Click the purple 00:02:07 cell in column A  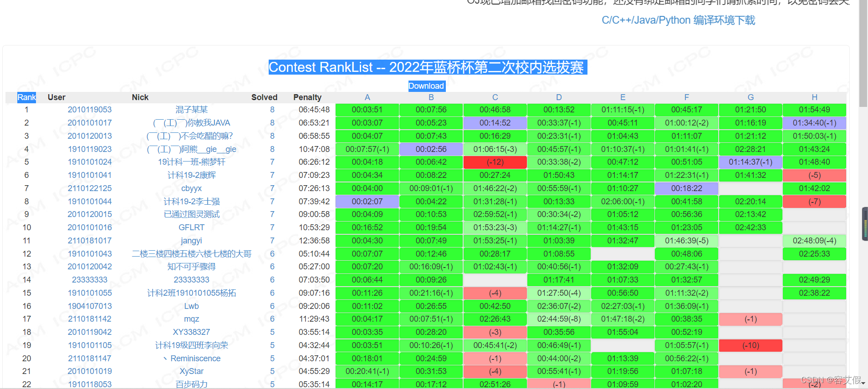click(x=368, y=202)
